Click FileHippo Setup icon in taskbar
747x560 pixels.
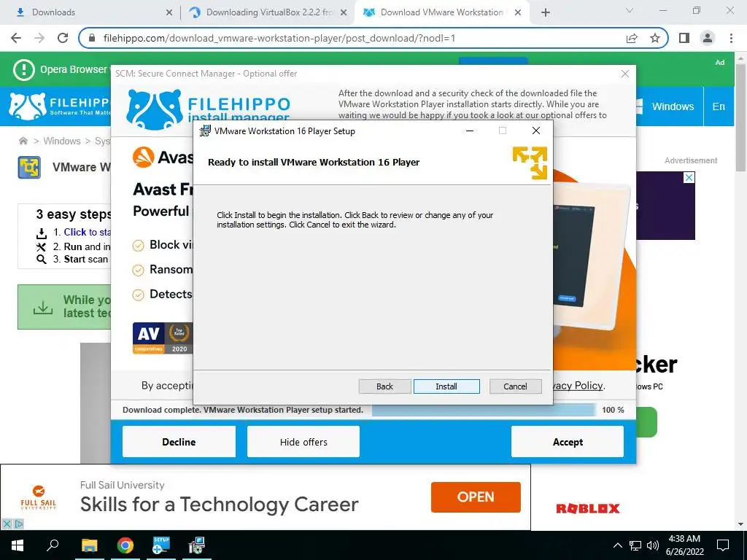coord(161,545)
